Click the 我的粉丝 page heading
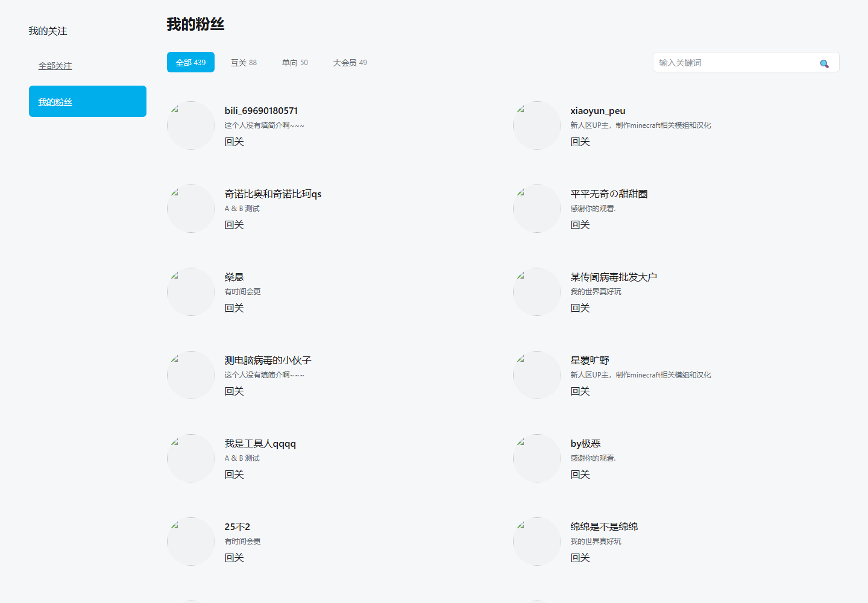The width and height of the screenshot is (868, 603). point(195,24)
